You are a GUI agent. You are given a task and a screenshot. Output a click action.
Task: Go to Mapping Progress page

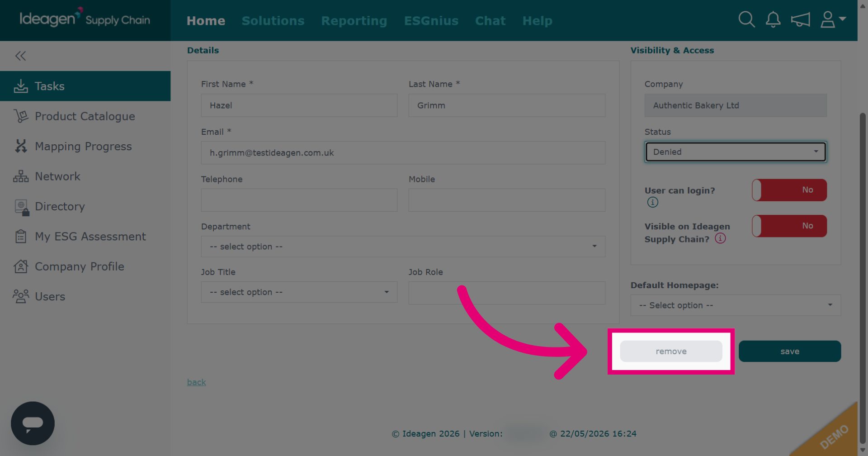(x=85, y=146)
